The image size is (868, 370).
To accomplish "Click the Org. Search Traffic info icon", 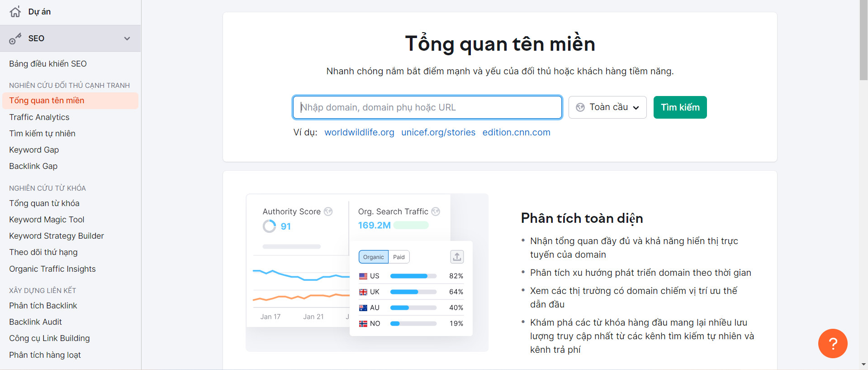I will coord(436,211).
